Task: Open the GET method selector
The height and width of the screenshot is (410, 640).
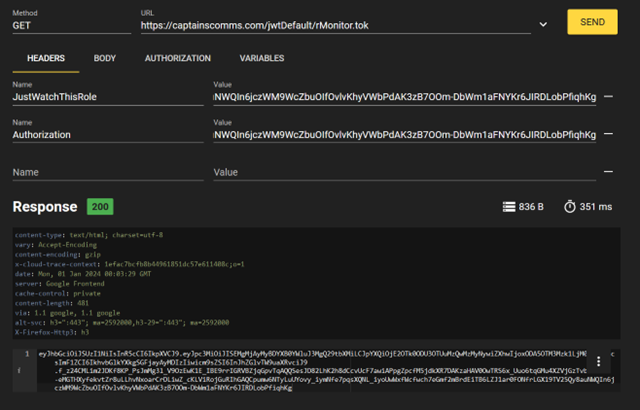Action: click(70, 23)
